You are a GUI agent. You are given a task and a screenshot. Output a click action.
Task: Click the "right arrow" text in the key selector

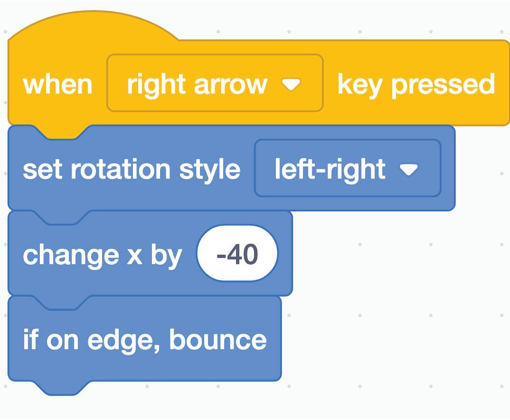[x=197, y=85]
